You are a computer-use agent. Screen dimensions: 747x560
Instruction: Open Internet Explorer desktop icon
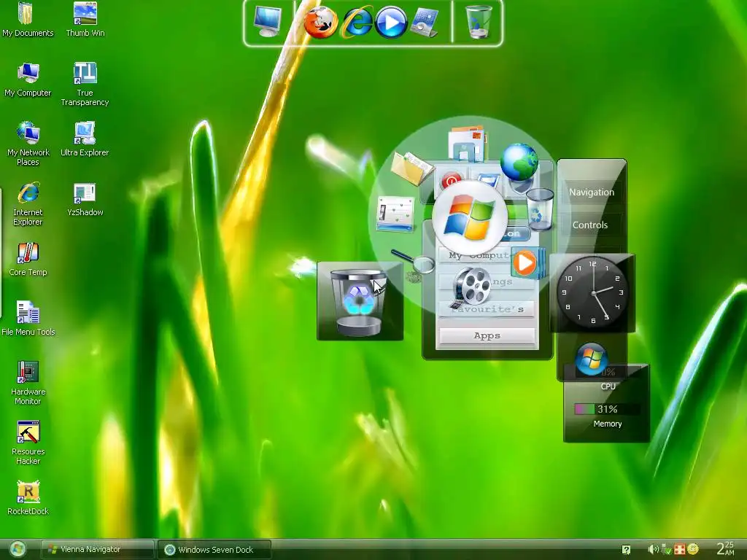click(x=28, y=204)
